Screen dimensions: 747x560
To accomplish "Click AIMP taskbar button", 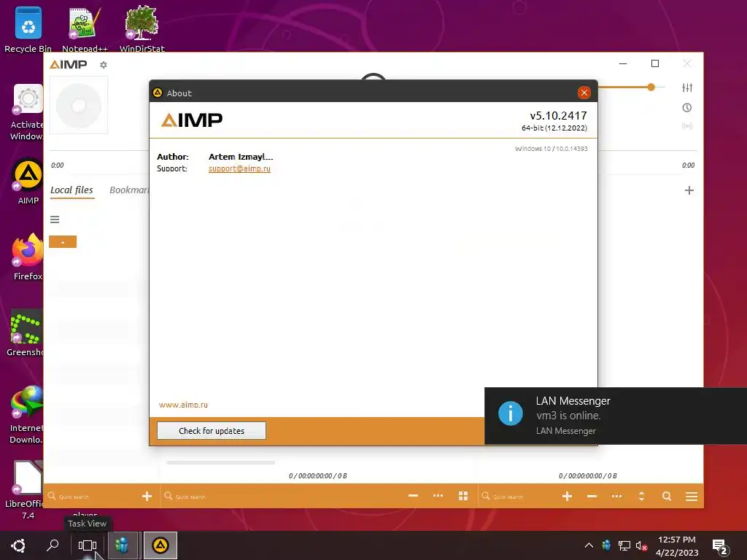I will pos(160,545).
